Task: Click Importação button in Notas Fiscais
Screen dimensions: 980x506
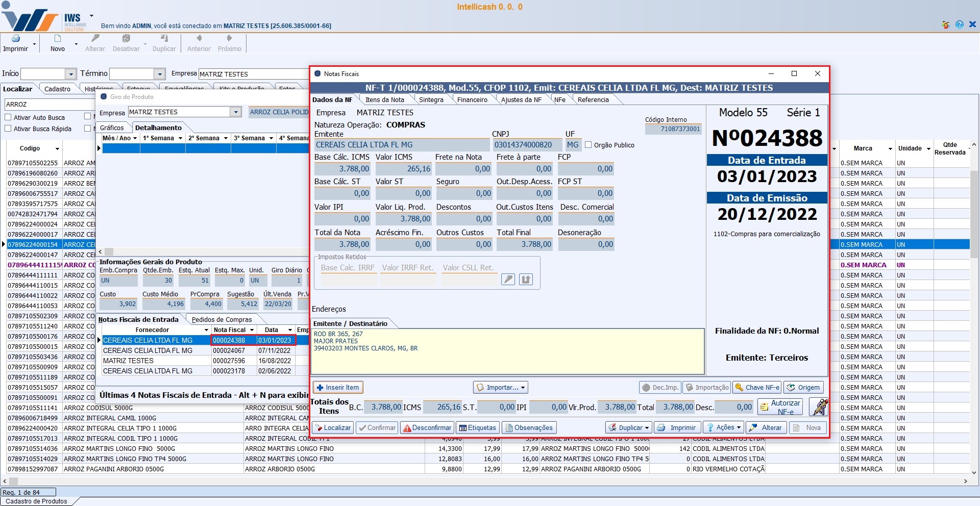Action: pyautogui.click(x=707, y=388)
